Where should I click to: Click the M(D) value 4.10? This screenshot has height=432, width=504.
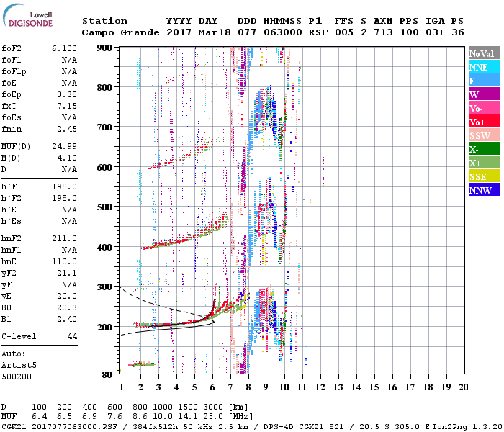click(67, 158)
